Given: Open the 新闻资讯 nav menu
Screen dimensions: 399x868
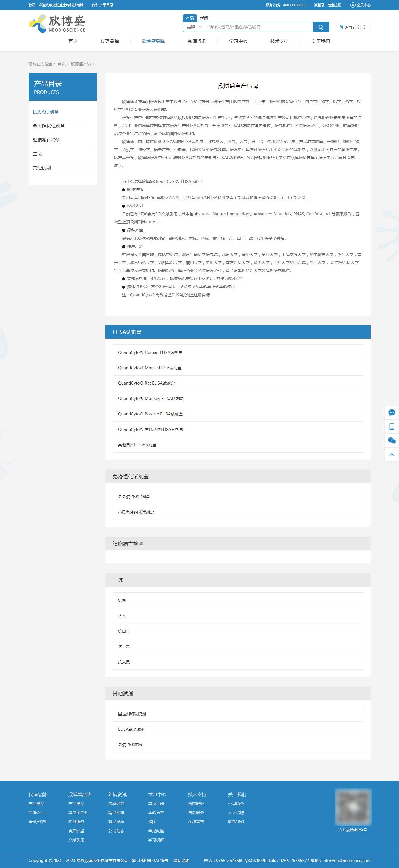Looking at the screenshot, I should click(197, 41).
